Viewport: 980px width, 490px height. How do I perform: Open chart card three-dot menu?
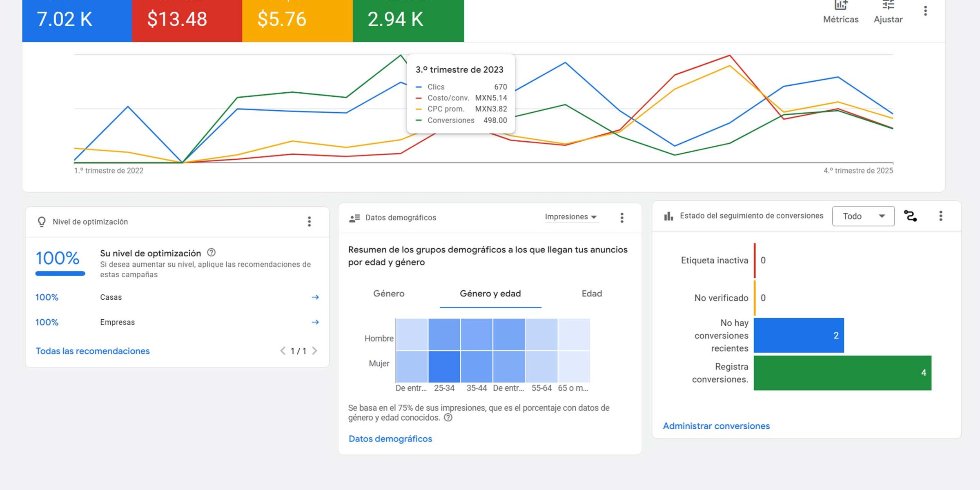[925, 11]
